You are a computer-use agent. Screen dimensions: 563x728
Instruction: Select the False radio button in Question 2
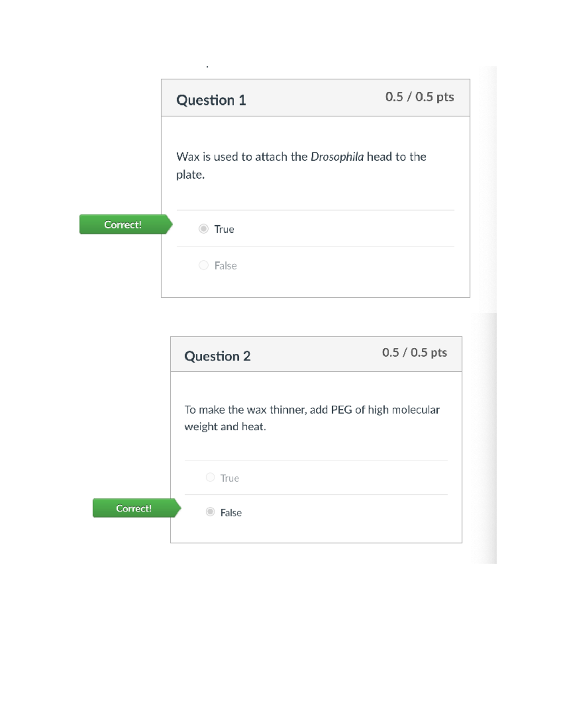pos(210,511)
